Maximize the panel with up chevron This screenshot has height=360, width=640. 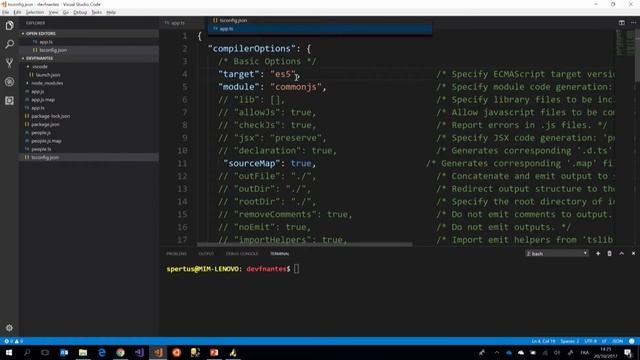point(621,253)
